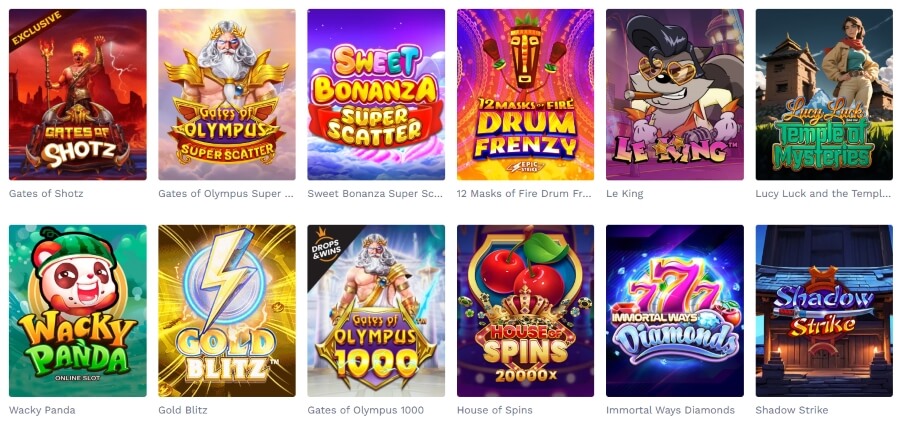Launch Gates of Olympus Super Scatter thumbnail
Viewport: 900px width, 423px height.
[227, 94]
